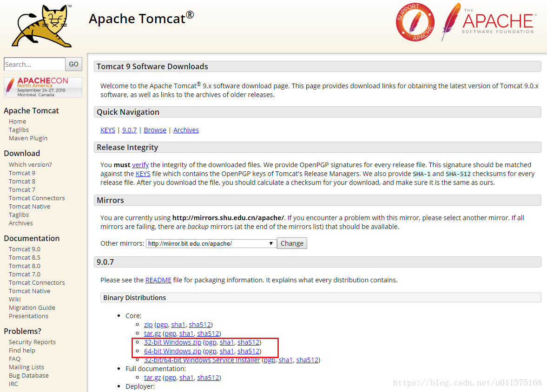Open the Security Reports link
This screenshot has height=392, width=547.
(x=32, y=342)
